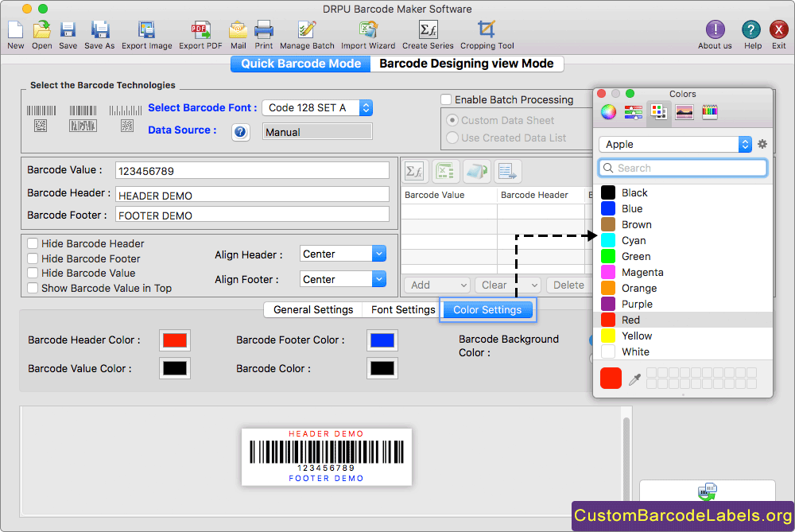
Task: Click the Help icon
Action: click(x=751, y=30)
